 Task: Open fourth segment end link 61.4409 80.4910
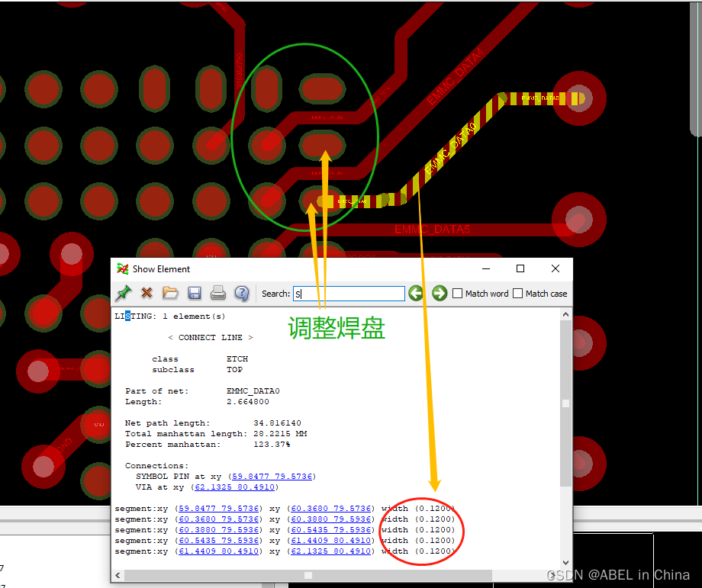click(331, 541)
